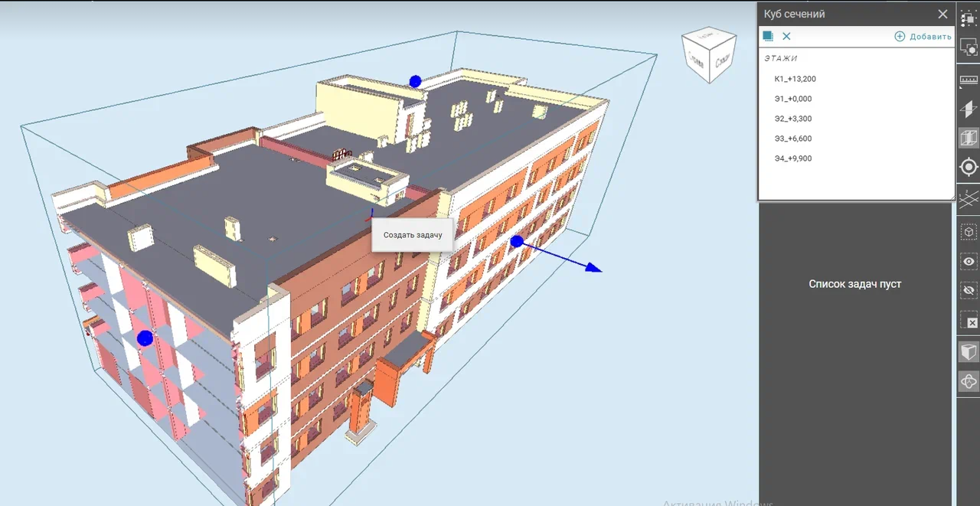Screen dimensions: 980x506
Task: Show elements with the eye icon
Action: (969, 262)
